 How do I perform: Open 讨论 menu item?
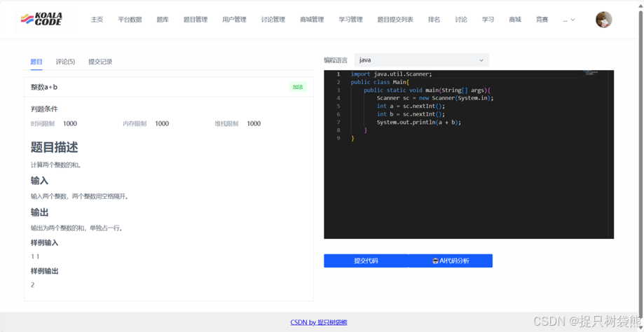pyautogui.click(x=461, y=20)
